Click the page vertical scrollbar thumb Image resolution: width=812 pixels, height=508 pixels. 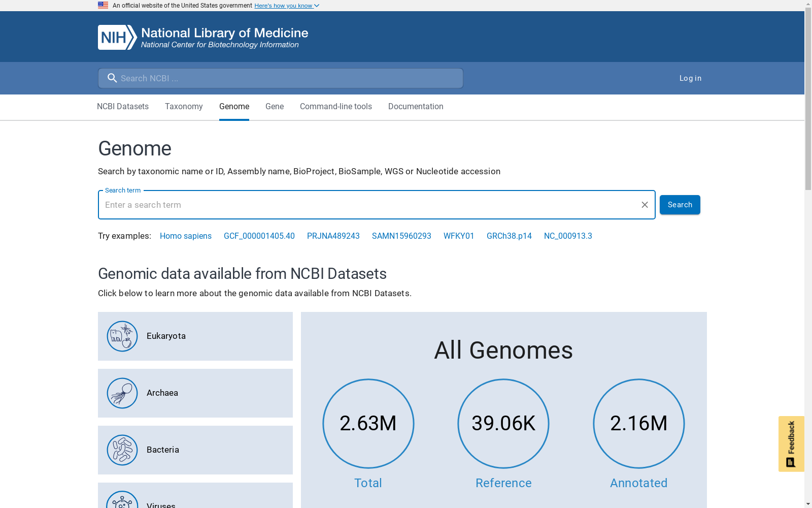tap(808, 99)
